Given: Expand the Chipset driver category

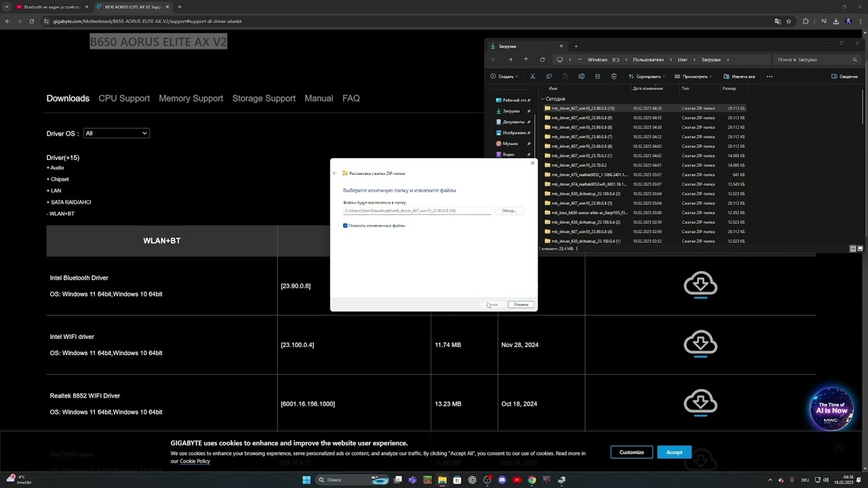Looking at the screenshot, I should (x=58, y=179).
